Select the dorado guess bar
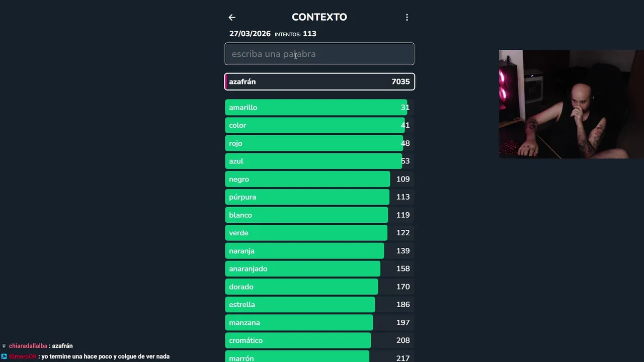Viewport: 644px width, 362px height. click(x=319, y=287)
